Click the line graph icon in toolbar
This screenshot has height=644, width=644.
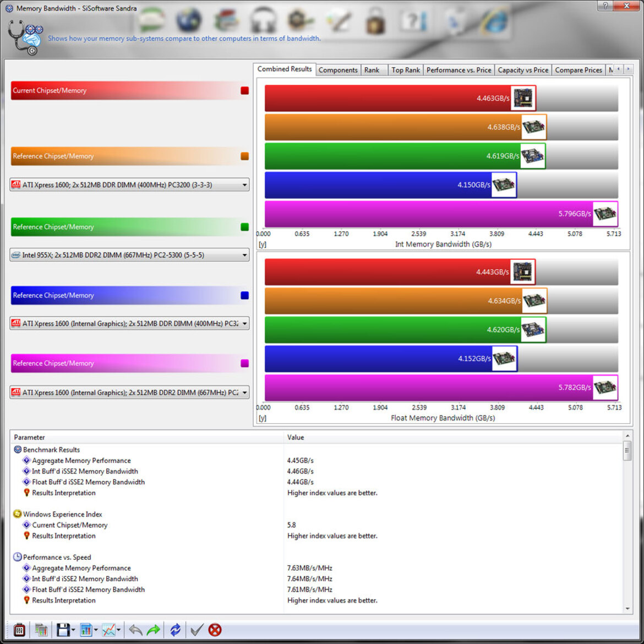[108, 630]
